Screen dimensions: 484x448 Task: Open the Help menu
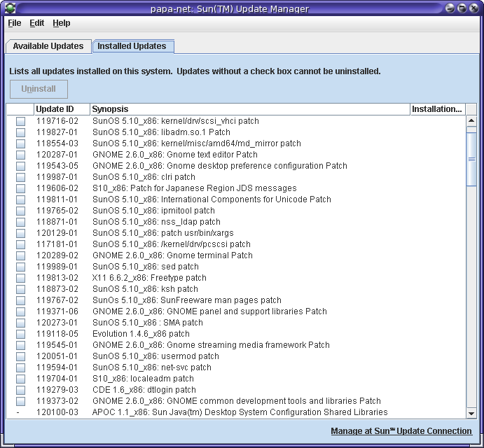(62, 23)
